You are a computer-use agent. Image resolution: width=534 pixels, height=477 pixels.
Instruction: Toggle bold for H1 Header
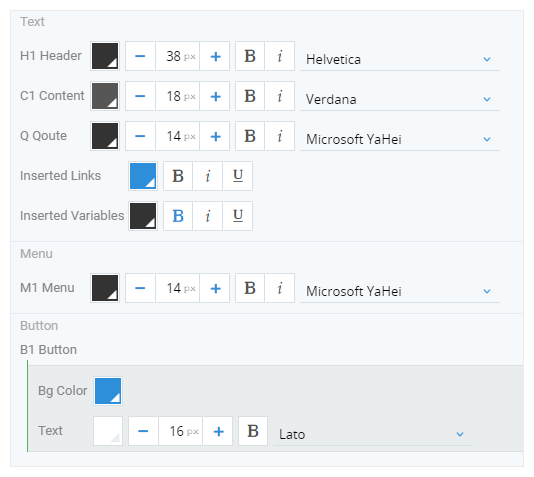pos(250,56)
